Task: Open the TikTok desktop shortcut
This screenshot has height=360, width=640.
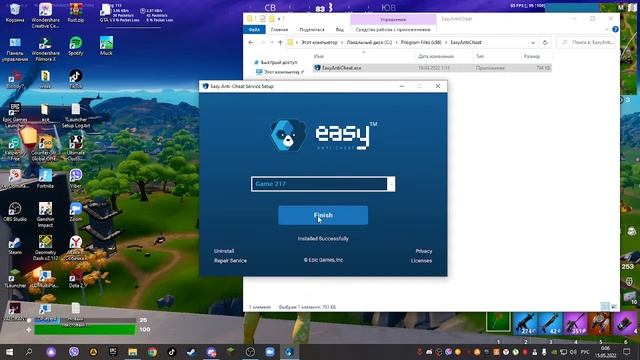Action: [x=76, y=79]
